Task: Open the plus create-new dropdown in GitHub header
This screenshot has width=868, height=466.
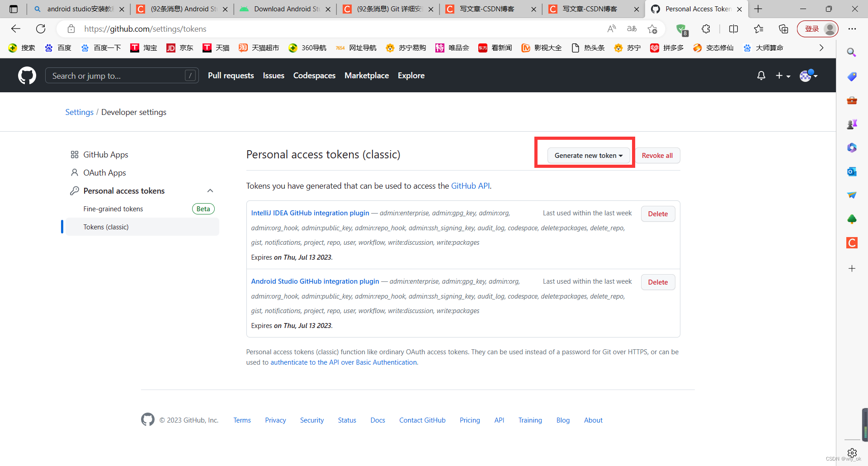Action: point(783,76)
